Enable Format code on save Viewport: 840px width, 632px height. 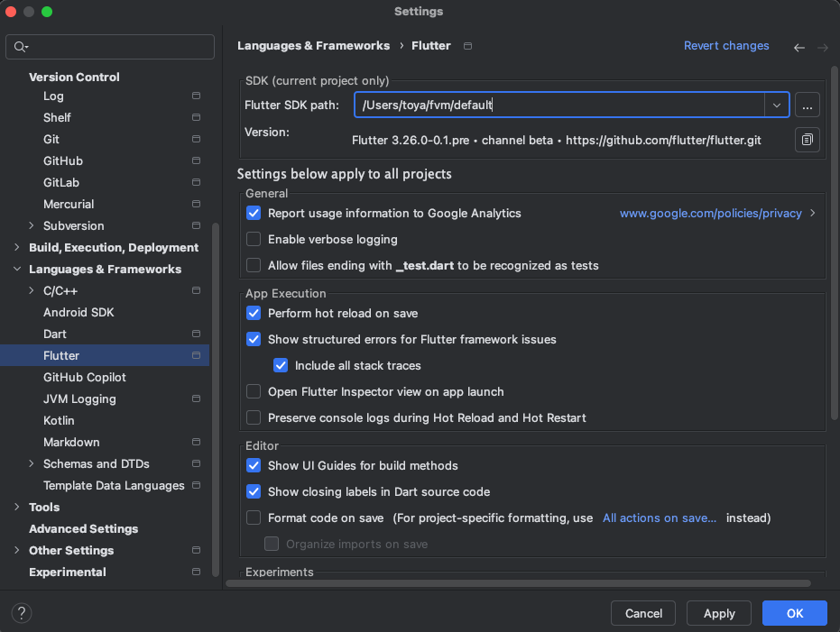(254, 518)
